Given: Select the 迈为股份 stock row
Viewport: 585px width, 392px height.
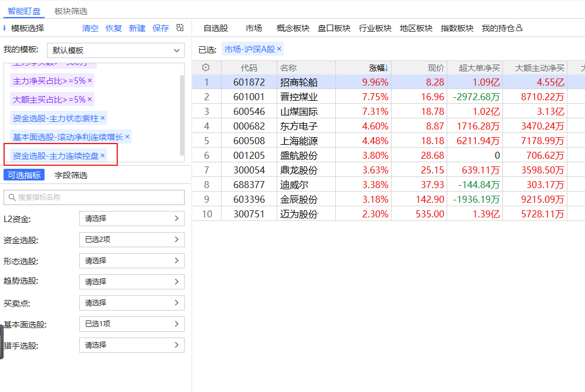Looking at the screenshot, I should tap(389, 214).
